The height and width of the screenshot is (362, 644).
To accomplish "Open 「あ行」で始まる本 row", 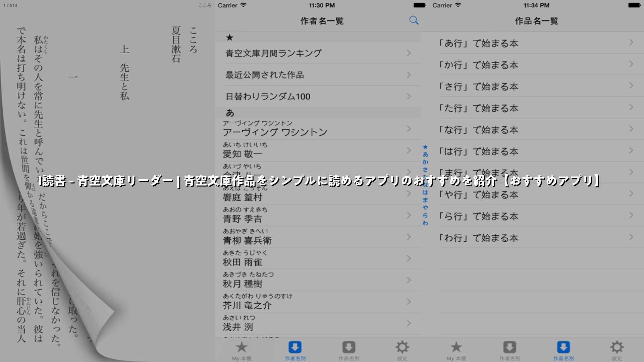I will (537, 43).
